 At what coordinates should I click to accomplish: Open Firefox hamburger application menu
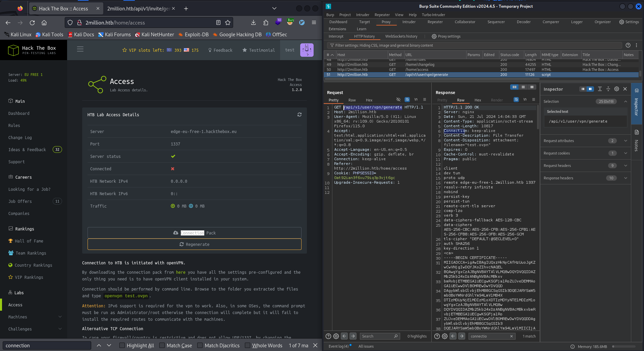click(314, 23)
